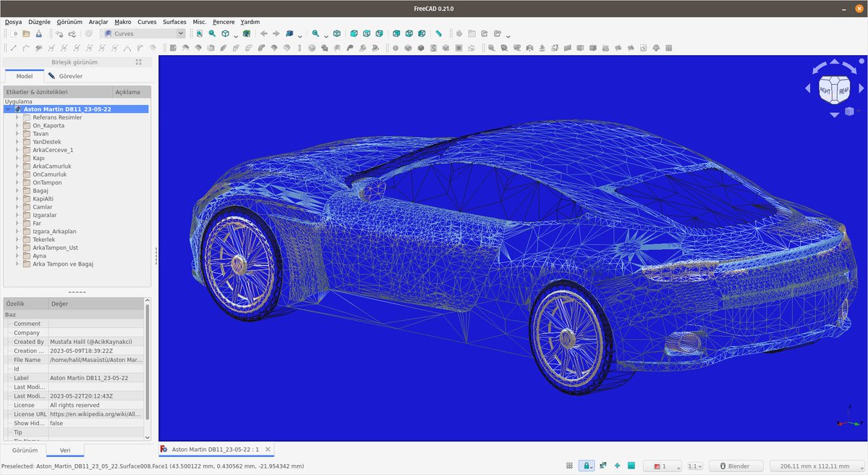The image size is (868, 475).
Task: Expand the Camlar tree group
Action: click(x=17, y=207)
